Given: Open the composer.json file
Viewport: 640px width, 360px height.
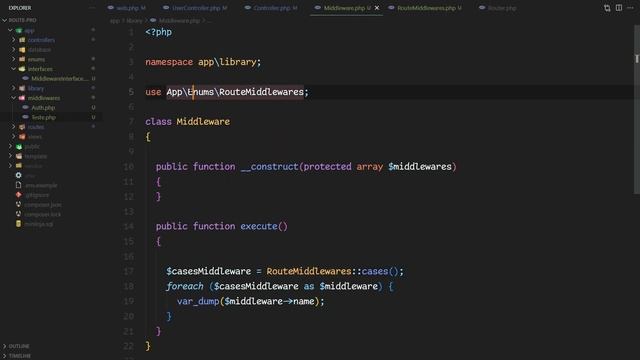Looking at the screenshot, I should click(43, 204).
